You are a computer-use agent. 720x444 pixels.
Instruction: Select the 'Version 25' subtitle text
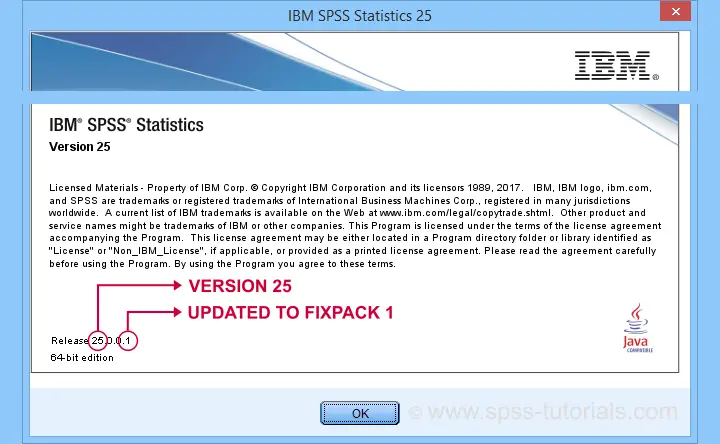[x=79, y=147]
